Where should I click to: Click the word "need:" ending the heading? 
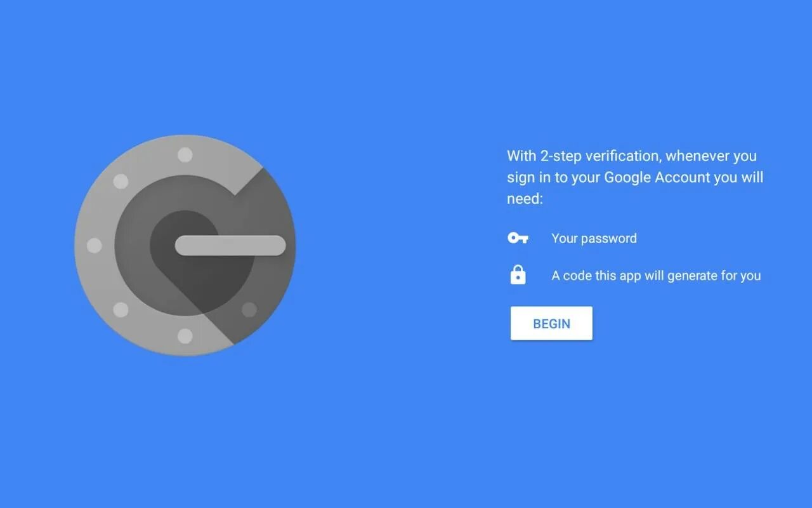point(525,199)
